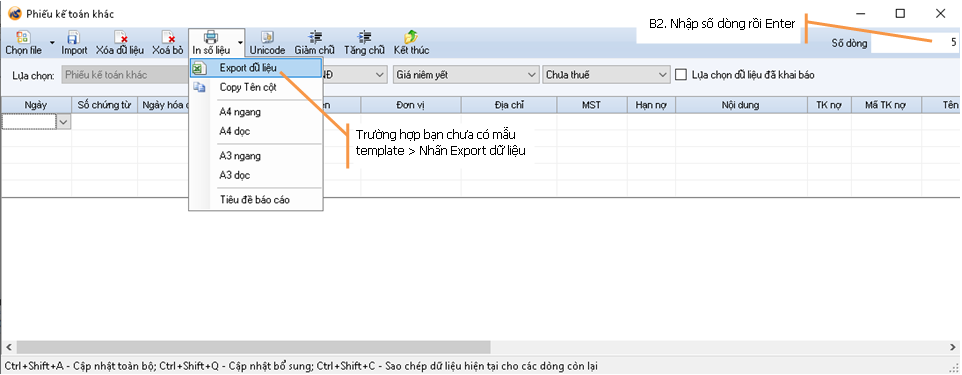The height and width of the screenshot is (375, 962).
Task: Click the Chọn file toolbar icon
Action: [x=23, y=37]
